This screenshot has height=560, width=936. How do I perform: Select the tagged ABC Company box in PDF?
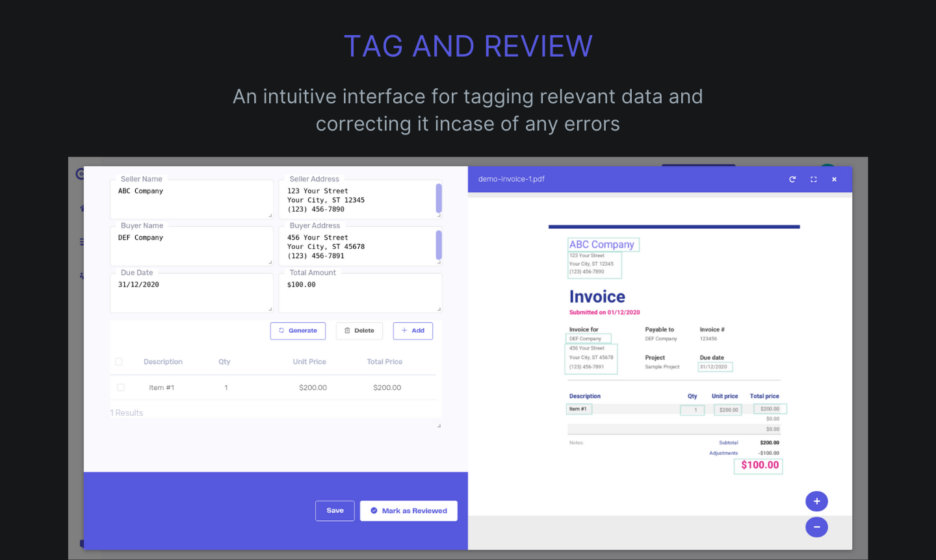click(x=603, y=245)
